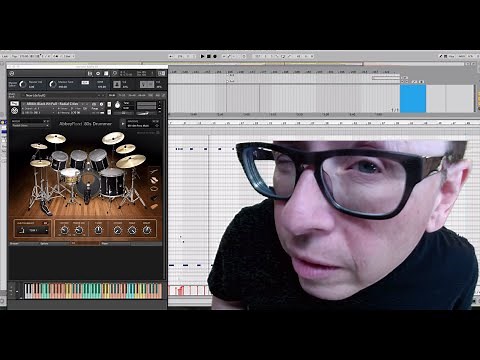Select the multi rack page 17-32
Viewport: 480px width, 360px height.
coord(122,95)
